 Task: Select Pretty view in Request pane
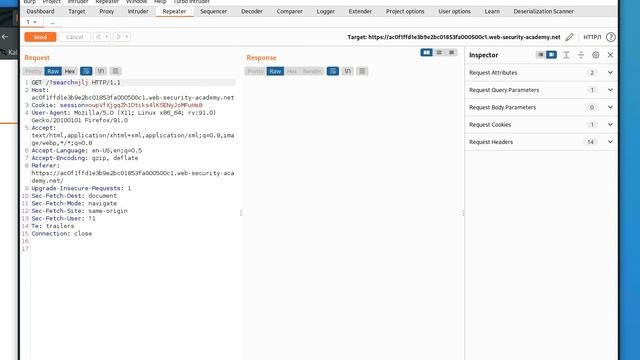coord(33,71)
